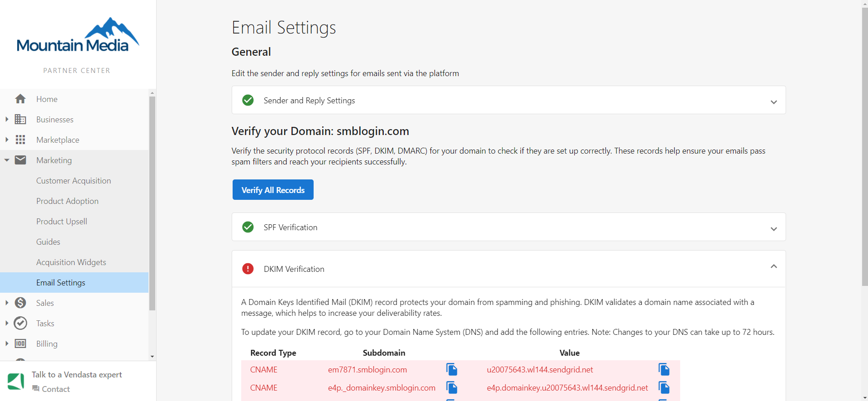Viewport: 868px width, 401px height.
Task: Collapse the DKIM Verification panel chevron
Action: click(x=774, y=266)
